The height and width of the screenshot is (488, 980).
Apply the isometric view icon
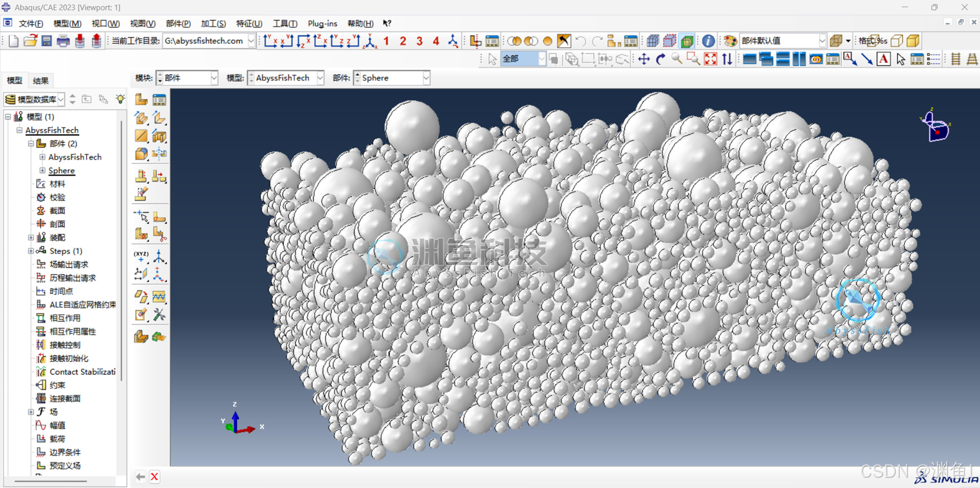click(371, 41)
